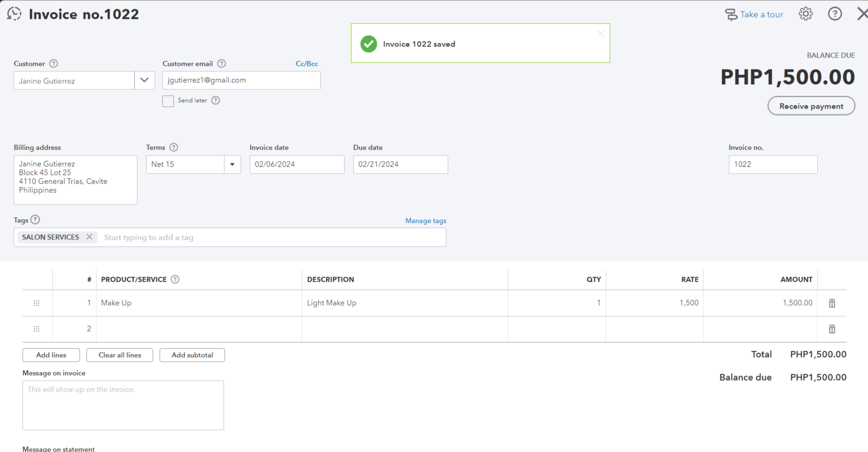Click the Take a tour signpost icon
Image resolution: width=868 pixels, height=452 pixels.
731,14
